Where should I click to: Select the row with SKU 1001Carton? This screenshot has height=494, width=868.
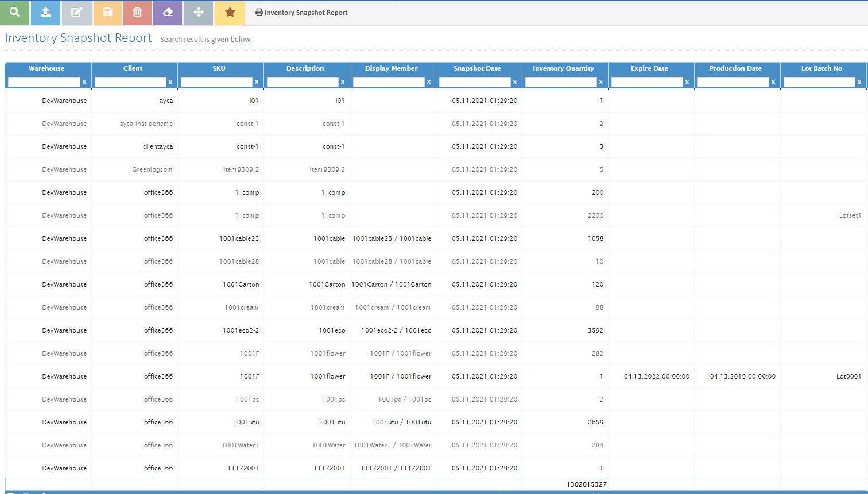coord(241,284)
